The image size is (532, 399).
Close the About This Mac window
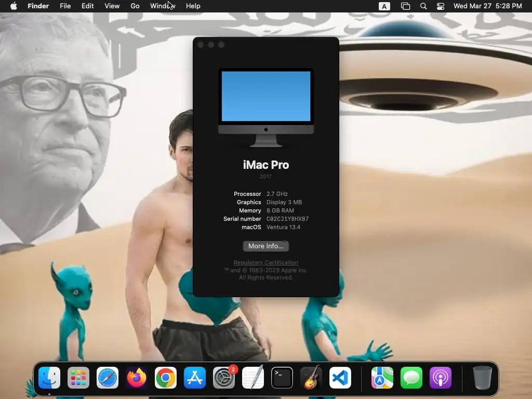click(201, 45)
